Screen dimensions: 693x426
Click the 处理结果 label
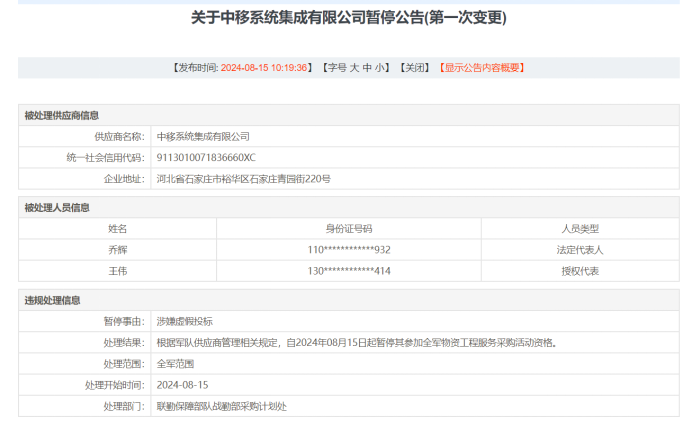[x=124, y=342]
